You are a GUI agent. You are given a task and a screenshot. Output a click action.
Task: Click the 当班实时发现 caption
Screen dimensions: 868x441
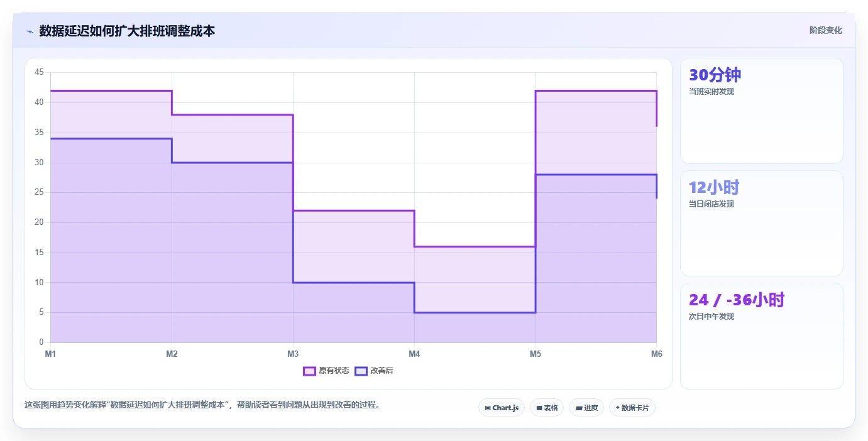coord(711,92)
